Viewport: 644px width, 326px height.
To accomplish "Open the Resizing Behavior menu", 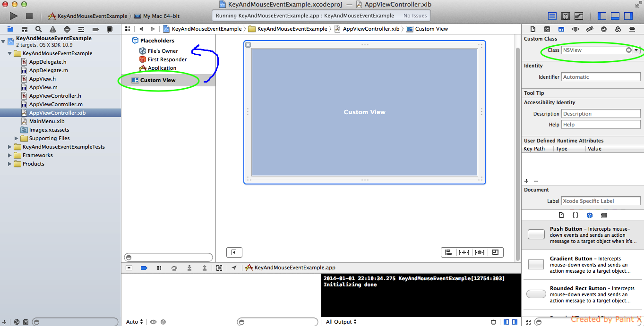I will [x=495, y=252].
